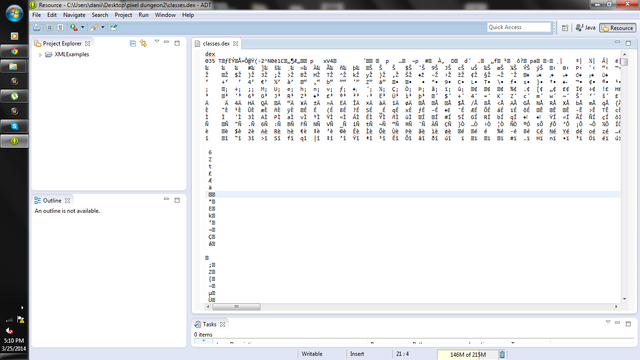Open the Search icon dropdown arrow
The width and height of the screenshot is (640, 360).
tap(102, 27)
